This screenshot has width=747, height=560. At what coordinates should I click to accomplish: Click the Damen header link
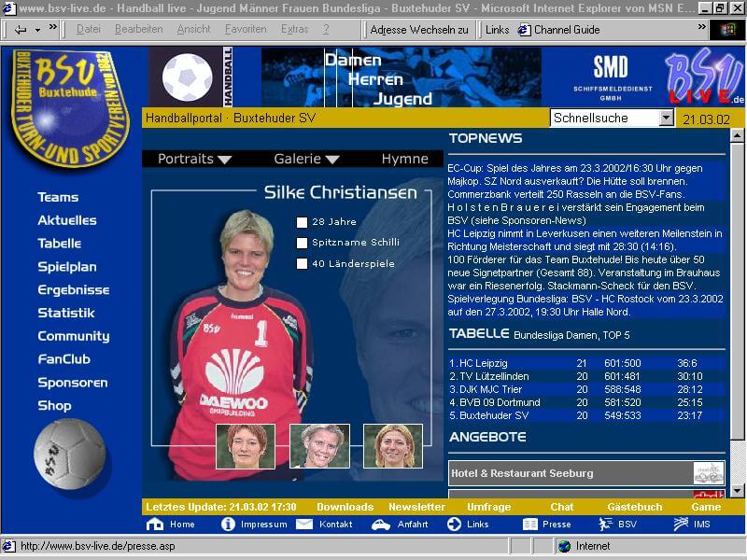point(354,61)
